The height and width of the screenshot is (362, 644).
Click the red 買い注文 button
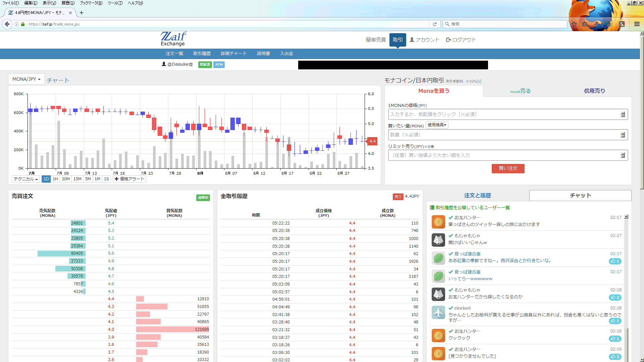coord(508,168)
